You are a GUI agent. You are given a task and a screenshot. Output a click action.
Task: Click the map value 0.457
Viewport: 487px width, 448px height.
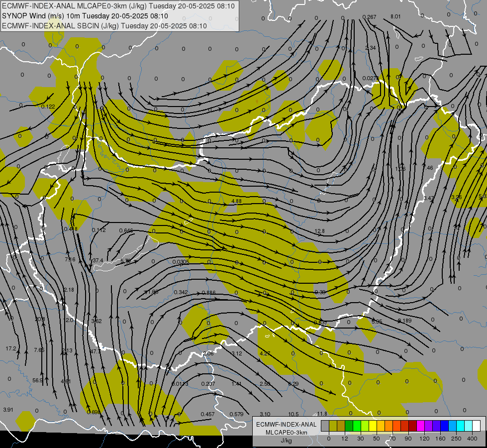pyautogui.click(x=207, y=414)
